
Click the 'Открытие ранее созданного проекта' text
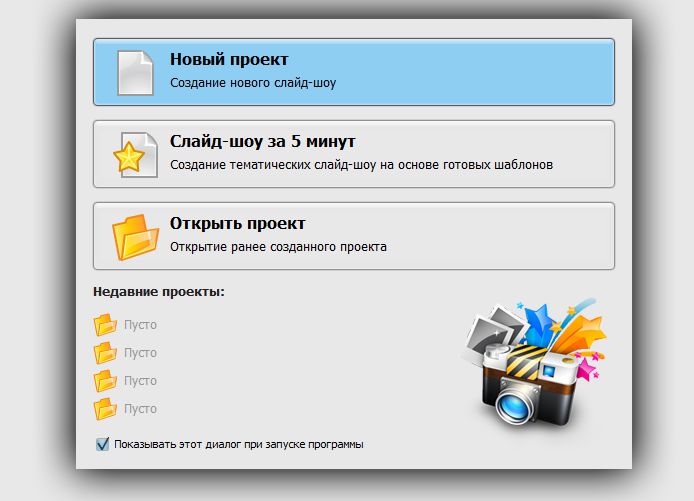278,247
